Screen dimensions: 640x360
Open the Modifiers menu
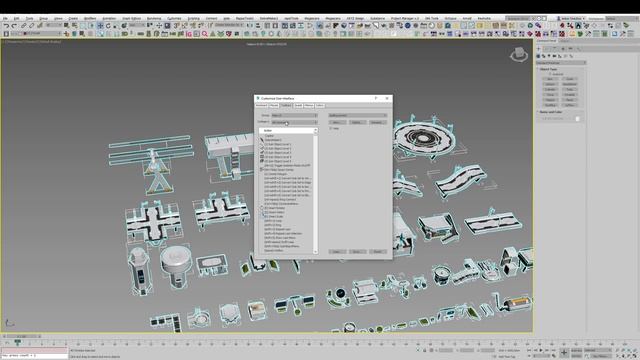pyautogui.click(x=90, y=18)
